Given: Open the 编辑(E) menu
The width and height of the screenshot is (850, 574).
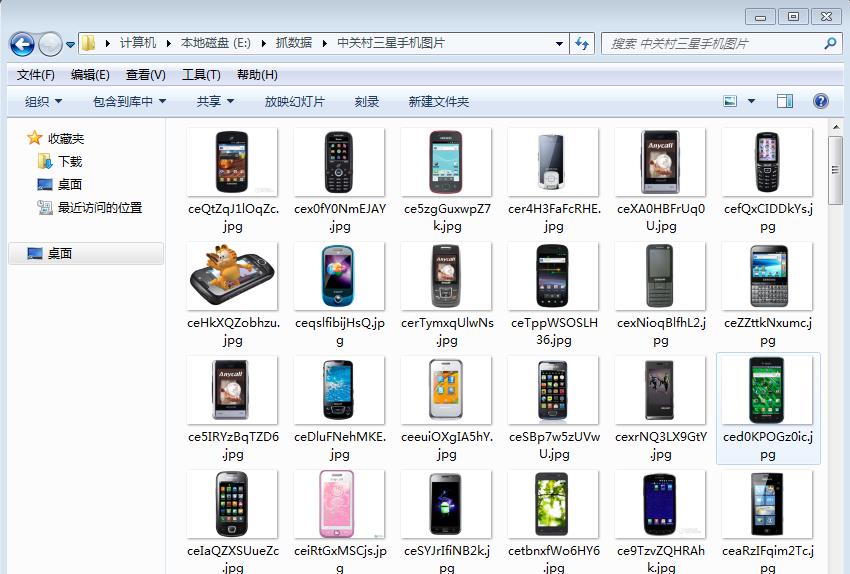Looking at the screenshot, I should click(90, 75).
